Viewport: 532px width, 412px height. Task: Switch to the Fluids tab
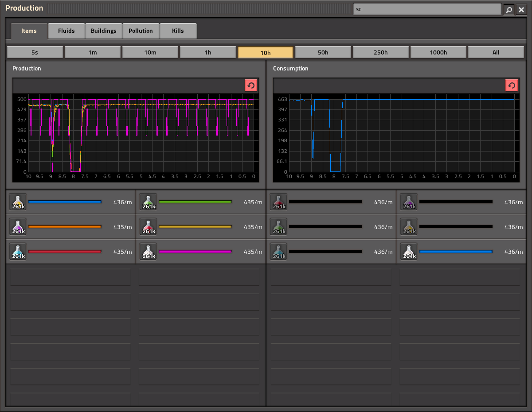pyautogui.click(x=66, y=31)
